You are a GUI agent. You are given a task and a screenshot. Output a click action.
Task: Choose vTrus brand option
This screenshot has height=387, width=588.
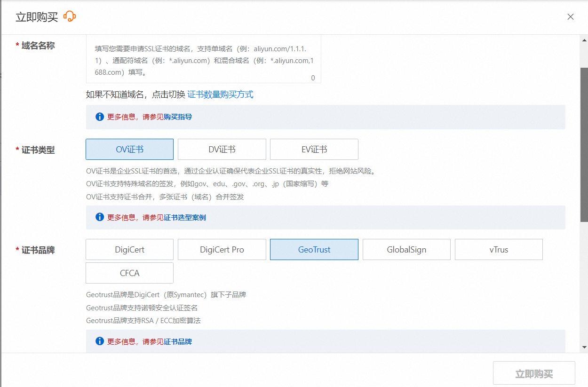pos(499,250)
